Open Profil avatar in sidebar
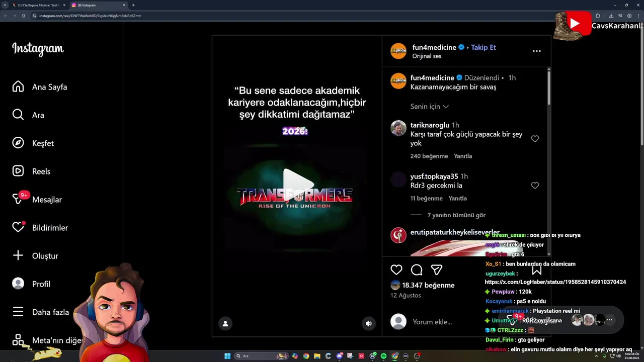Viewport: 644px width, 362px height. (18, 284)
